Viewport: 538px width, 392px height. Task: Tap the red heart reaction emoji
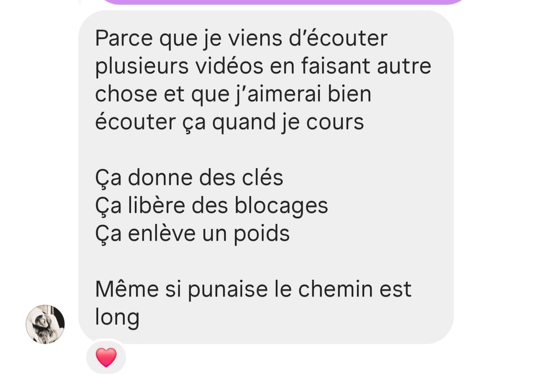coord(106,358)
